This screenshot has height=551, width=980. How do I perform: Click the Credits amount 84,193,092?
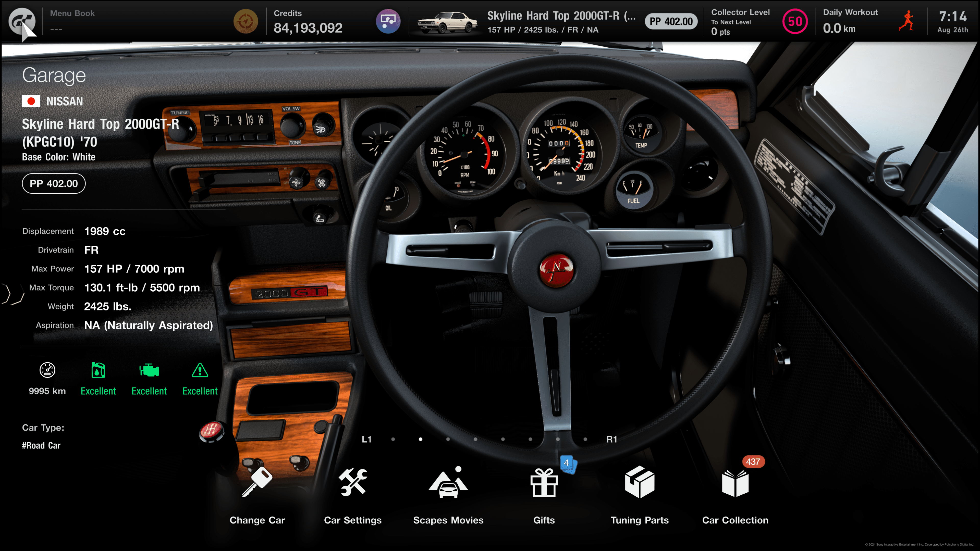[308, 28]
